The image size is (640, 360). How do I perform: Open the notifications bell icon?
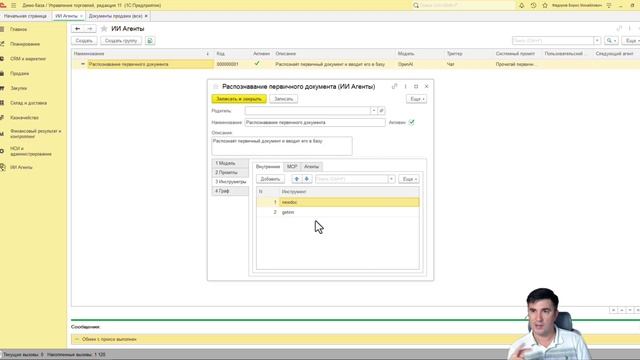click(x=522, y=5)
